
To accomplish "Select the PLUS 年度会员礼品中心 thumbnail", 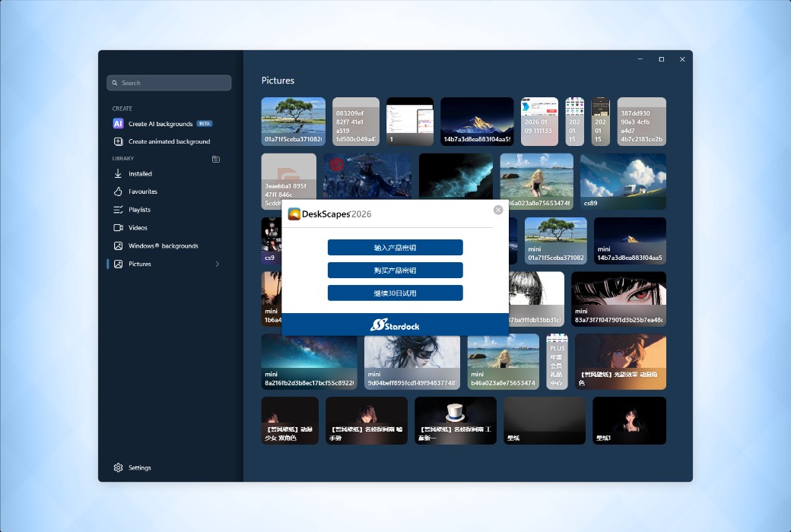I will [x=557, y=362].
